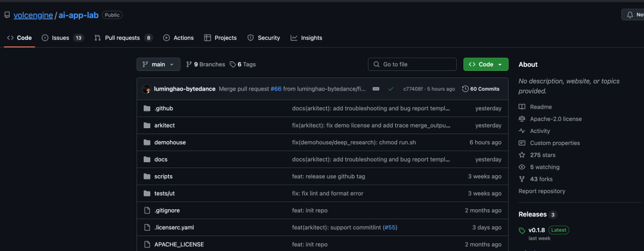Click the repository icon beside volcengine

click(7, 15)
